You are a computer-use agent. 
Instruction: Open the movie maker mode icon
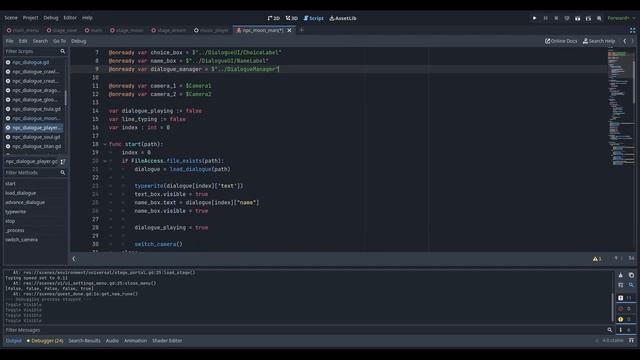coord(599,18)
